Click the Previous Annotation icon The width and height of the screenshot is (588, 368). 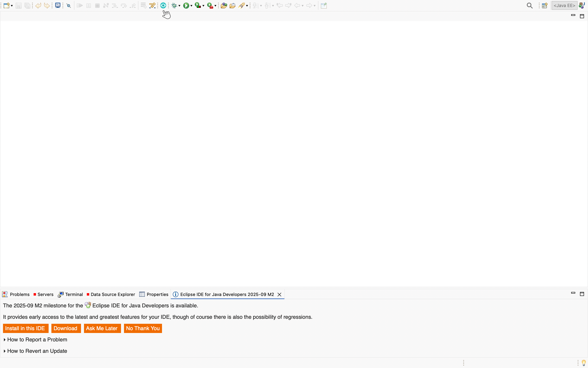267,5
